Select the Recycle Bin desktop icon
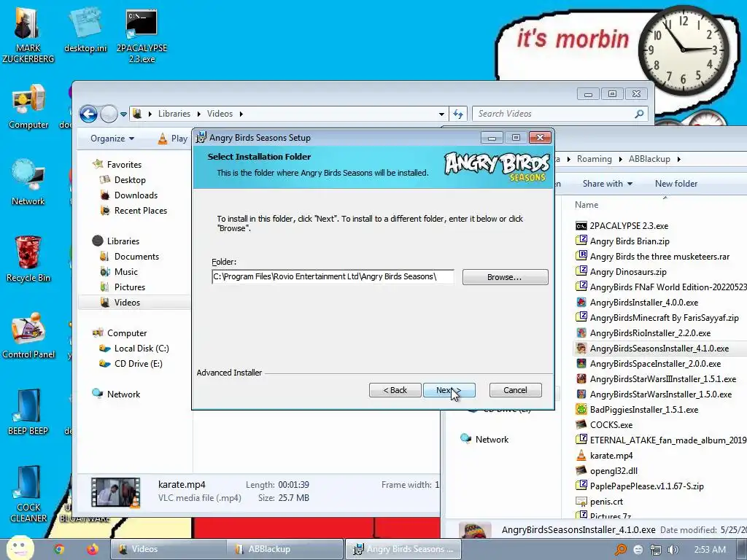The width and height of the screenshot is (747, 560). point(28,259)
